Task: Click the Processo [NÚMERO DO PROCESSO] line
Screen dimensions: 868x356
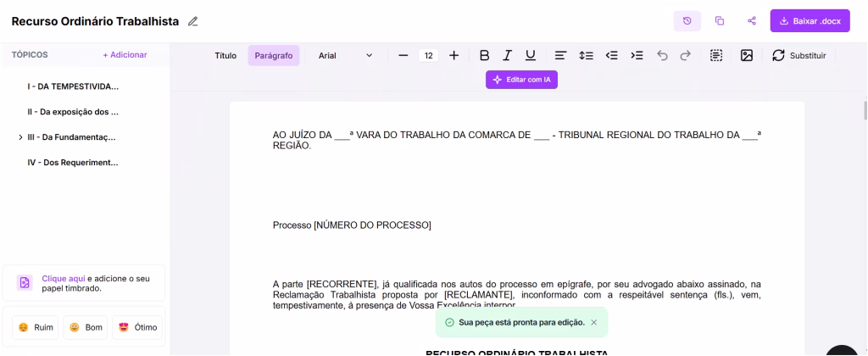Action: [352, 225]
